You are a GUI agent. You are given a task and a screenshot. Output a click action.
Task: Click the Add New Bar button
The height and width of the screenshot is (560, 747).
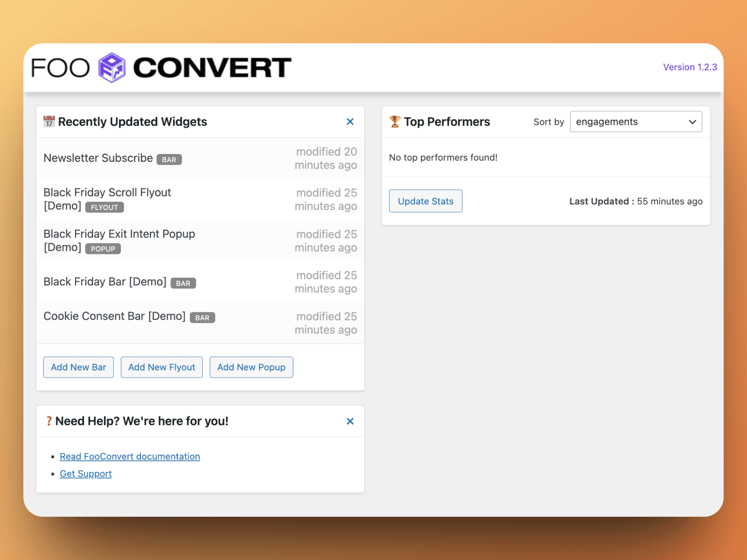pyautogui.click(x=78, y=367)
